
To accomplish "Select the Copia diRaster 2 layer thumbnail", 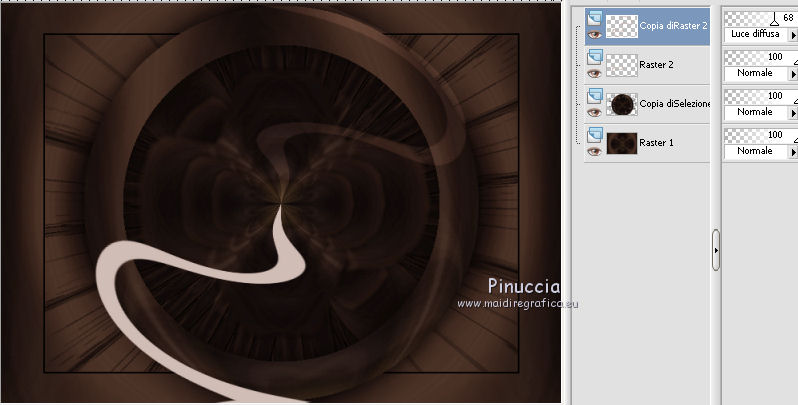I will click(621, 26).
